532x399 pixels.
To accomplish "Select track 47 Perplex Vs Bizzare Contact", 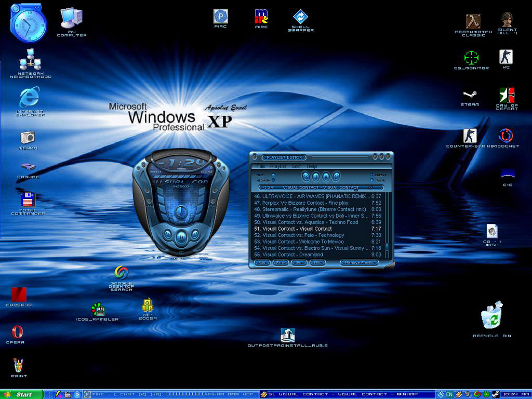I will tap(317, 203).
